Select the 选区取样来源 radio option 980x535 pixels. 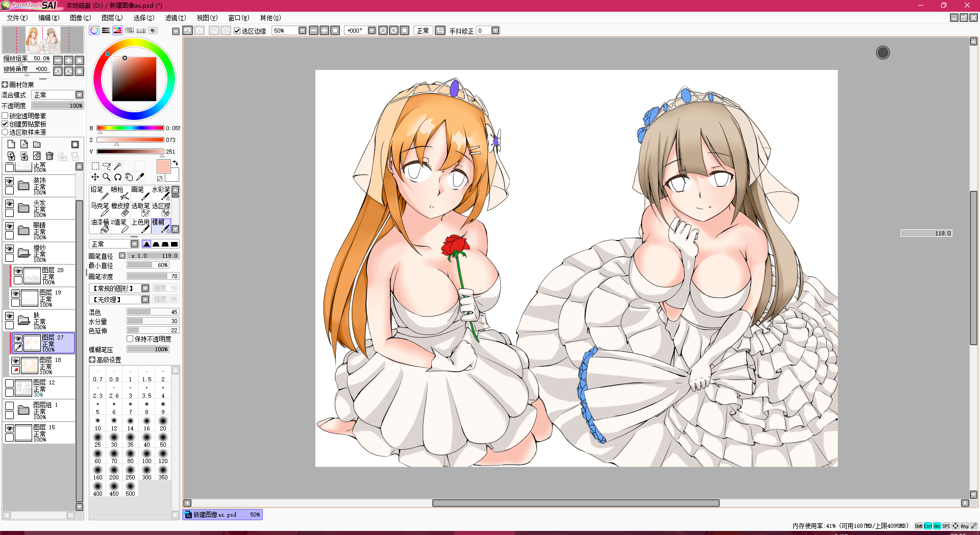click(x=5, y=132)
